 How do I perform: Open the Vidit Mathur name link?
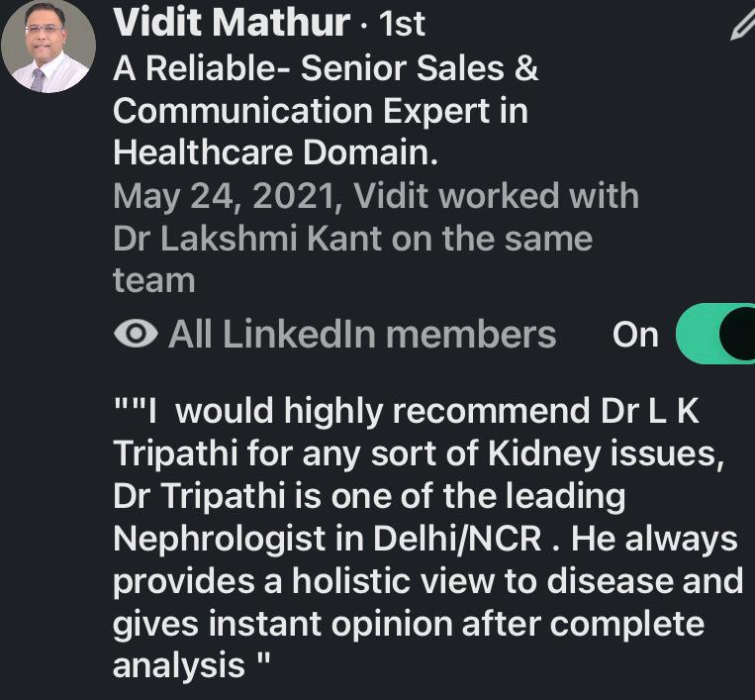point(232,22)
